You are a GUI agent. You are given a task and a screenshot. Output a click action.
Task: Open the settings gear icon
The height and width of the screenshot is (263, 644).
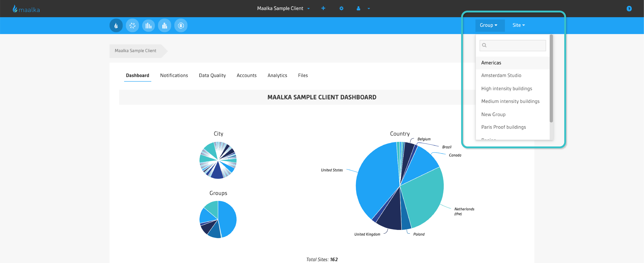341,8
